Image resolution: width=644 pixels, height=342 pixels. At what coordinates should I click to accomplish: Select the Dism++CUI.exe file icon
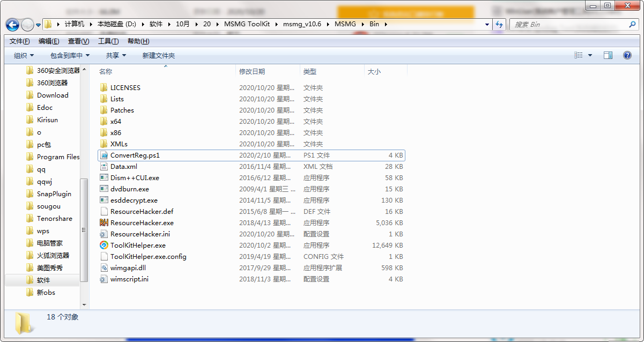104,177
